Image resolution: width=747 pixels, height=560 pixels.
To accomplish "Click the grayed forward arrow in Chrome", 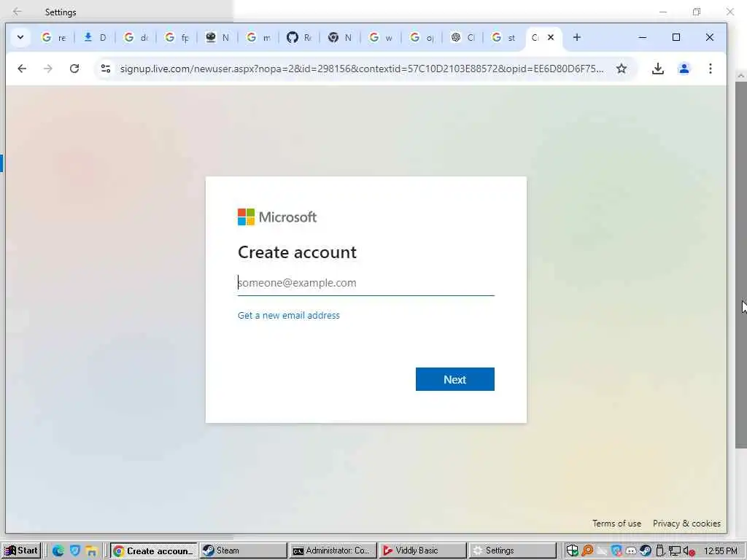I will [x=47, y=69].
